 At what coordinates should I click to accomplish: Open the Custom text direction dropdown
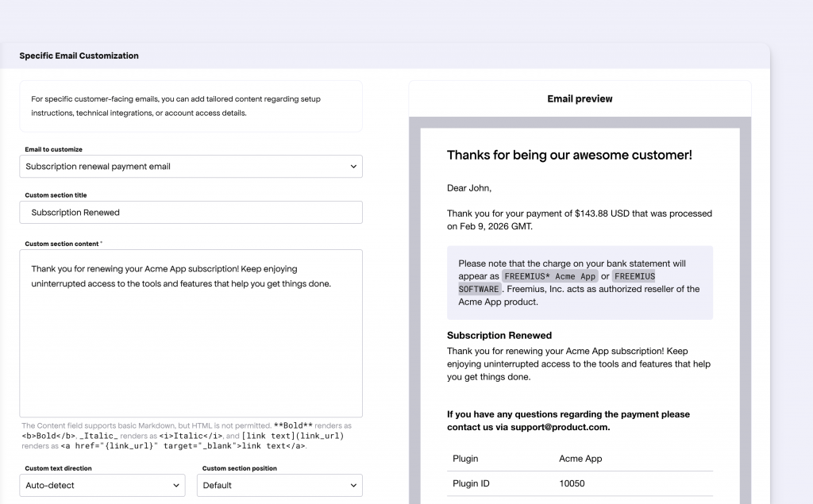(x=102, y=485)
